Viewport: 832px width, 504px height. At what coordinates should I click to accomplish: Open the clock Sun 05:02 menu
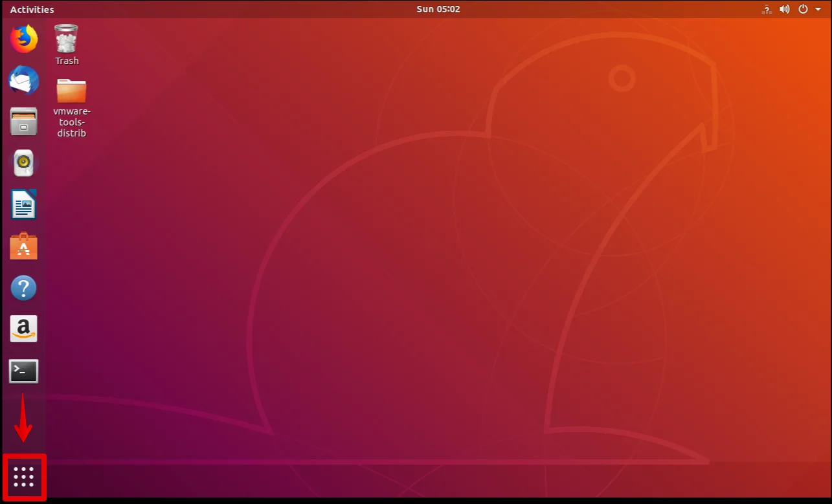(438, 9)
